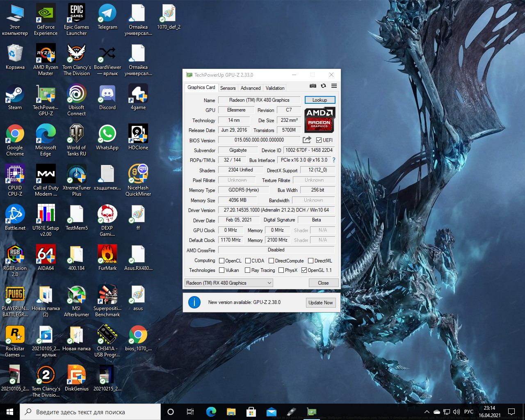
Task: Select the HDClone desktop icon
Action: [x=138, y=138]
